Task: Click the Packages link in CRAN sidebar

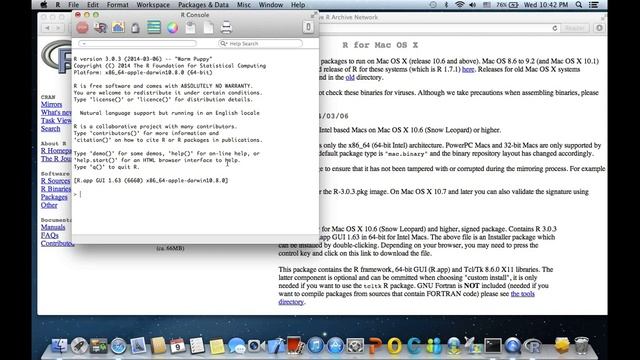Action: click(x=54, y=197)
